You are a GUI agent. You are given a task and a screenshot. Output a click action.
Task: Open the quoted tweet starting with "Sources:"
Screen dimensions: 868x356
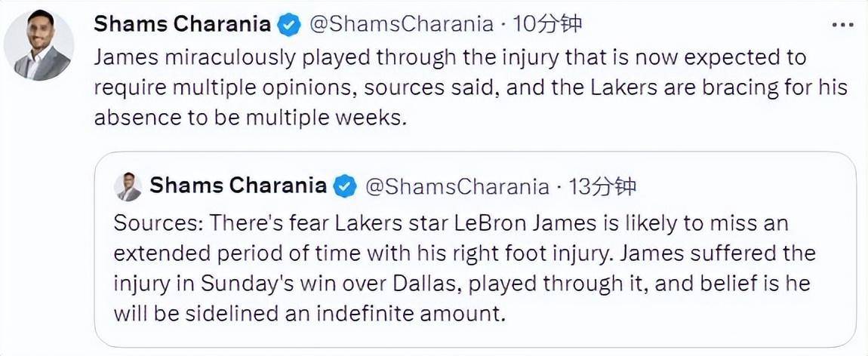coord(464,268)
